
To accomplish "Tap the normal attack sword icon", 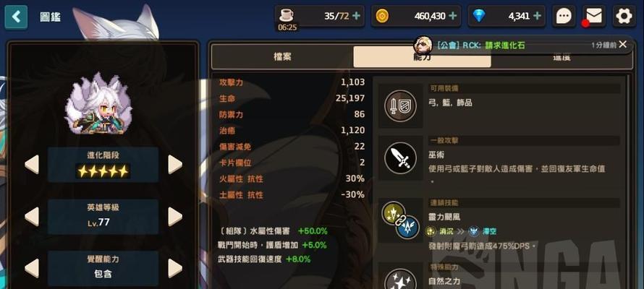I will click(400, 158).
